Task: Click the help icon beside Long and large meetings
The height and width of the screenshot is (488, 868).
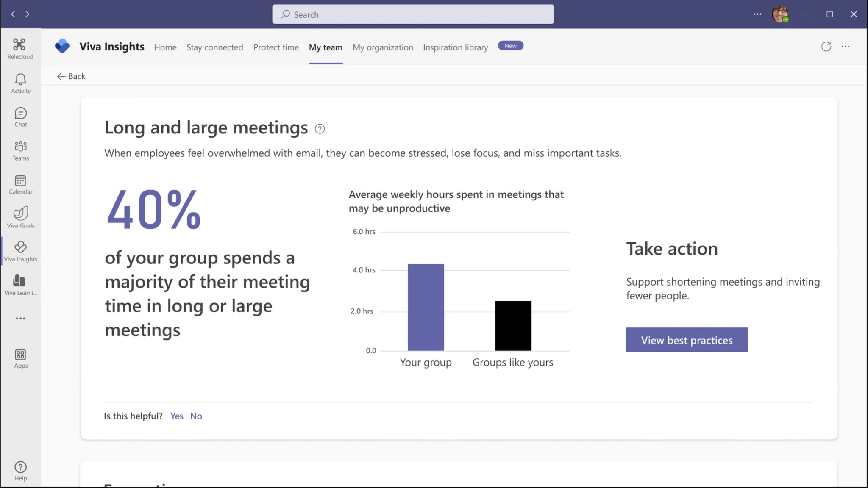Action: [x=320, y=129]
